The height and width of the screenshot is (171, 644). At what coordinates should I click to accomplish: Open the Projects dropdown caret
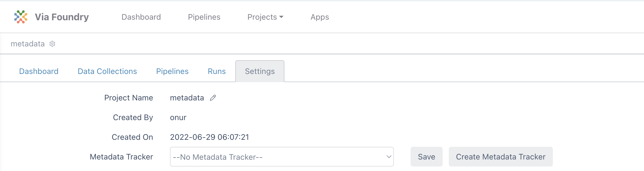pos(281,17)
